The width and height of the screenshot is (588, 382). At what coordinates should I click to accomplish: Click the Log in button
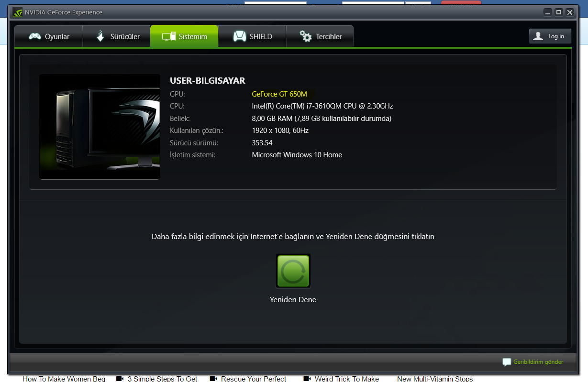[x=550, y=36]
